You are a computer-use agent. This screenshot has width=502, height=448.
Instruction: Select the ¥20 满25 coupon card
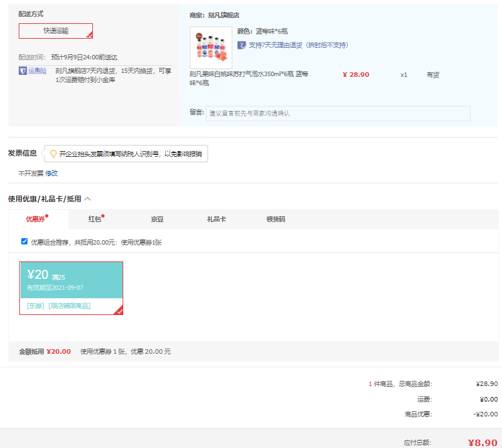click(x=72, y=288)
